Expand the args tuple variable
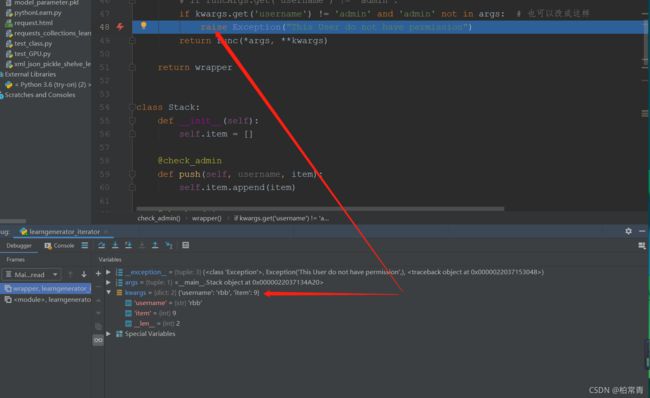This screenshot has width=650, height=398. click(x=109, y=282)
